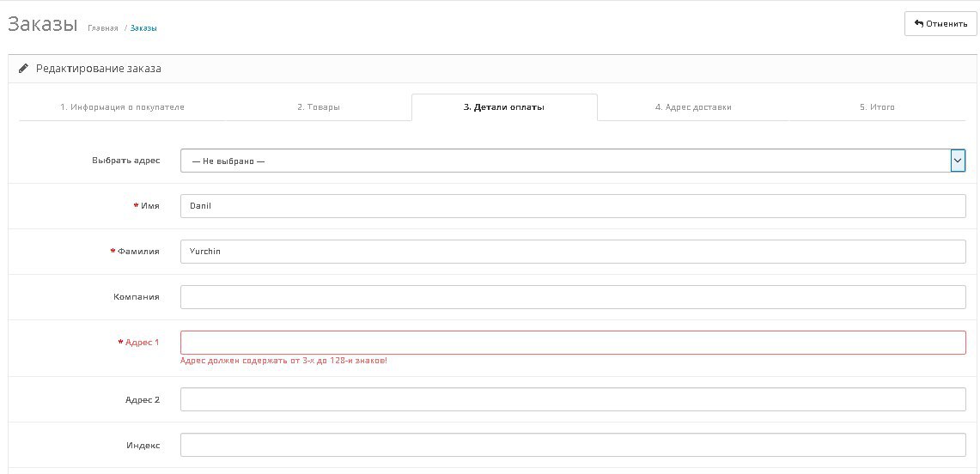Screen dimensions: 980x474
Task: Click the Заказы page heading
Action: [x=42, y=24]
